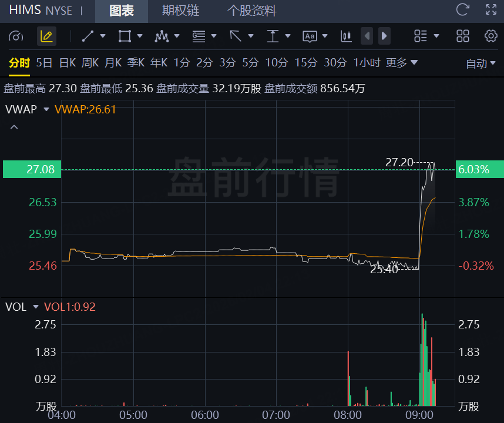Select the wave pattern drawing tool

click(162, 36)
